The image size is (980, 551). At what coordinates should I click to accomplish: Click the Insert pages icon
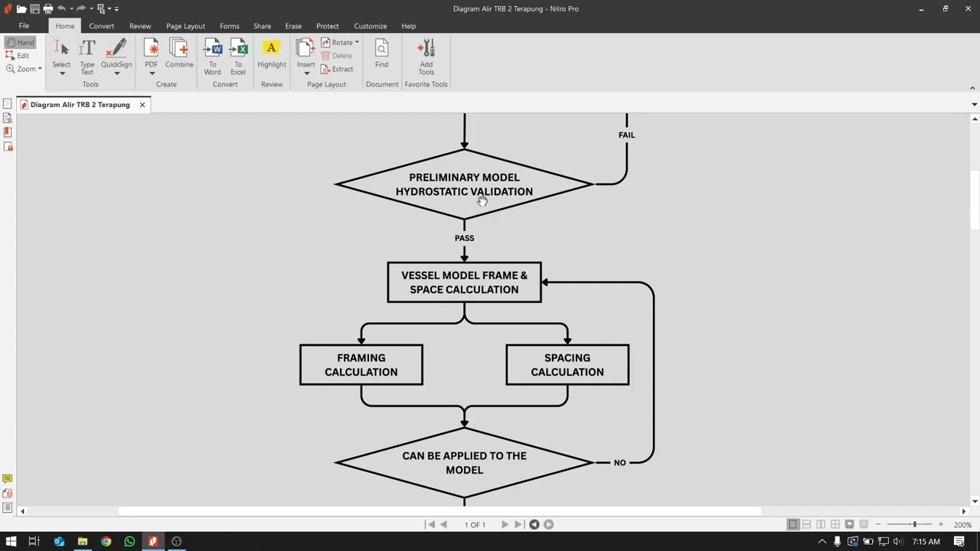(x=305, y=49)
